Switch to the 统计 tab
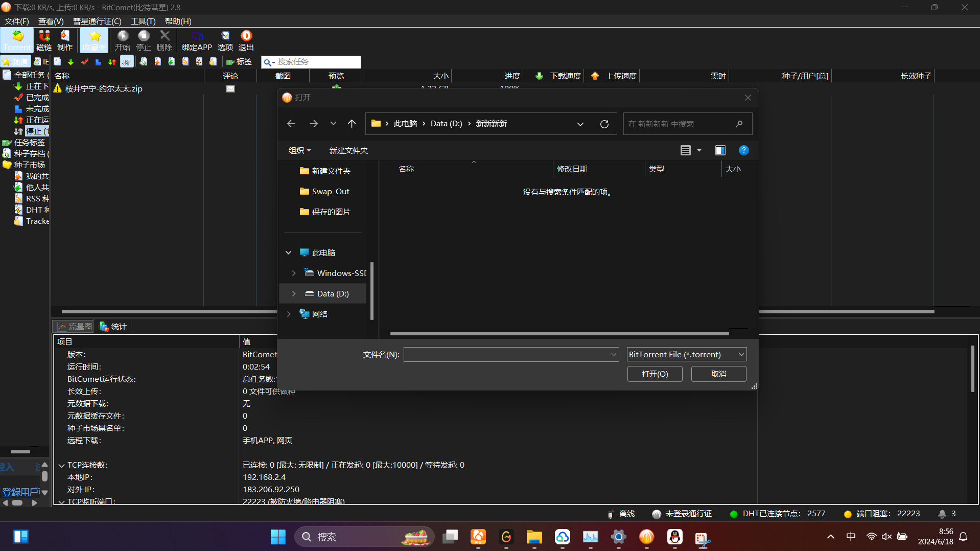This screenshot has width=980, height=551. [x=113, y=326]
